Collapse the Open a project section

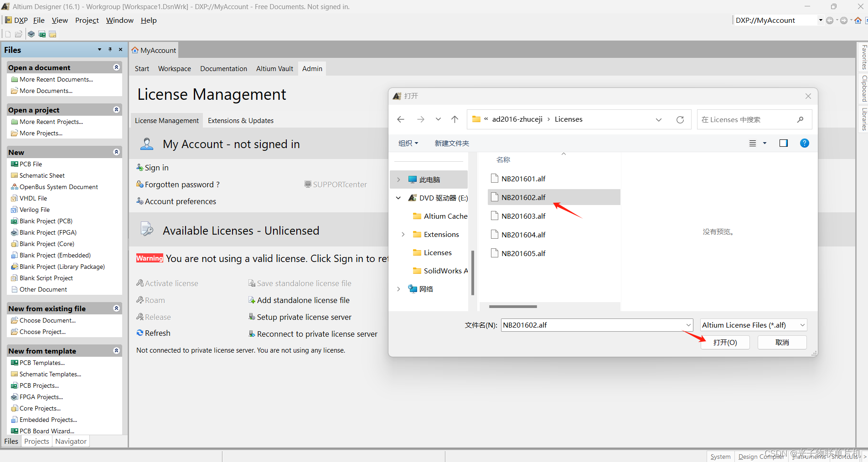click(116, 110)
